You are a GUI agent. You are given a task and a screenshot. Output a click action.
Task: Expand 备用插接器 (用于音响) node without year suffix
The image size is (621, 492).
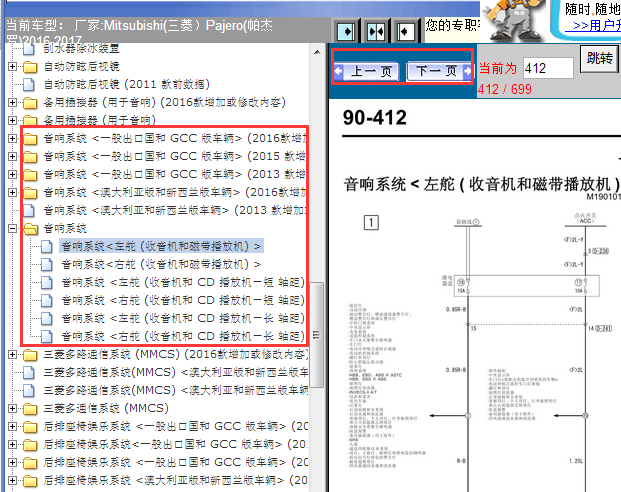pyautogui.click(x=12, y=120)
